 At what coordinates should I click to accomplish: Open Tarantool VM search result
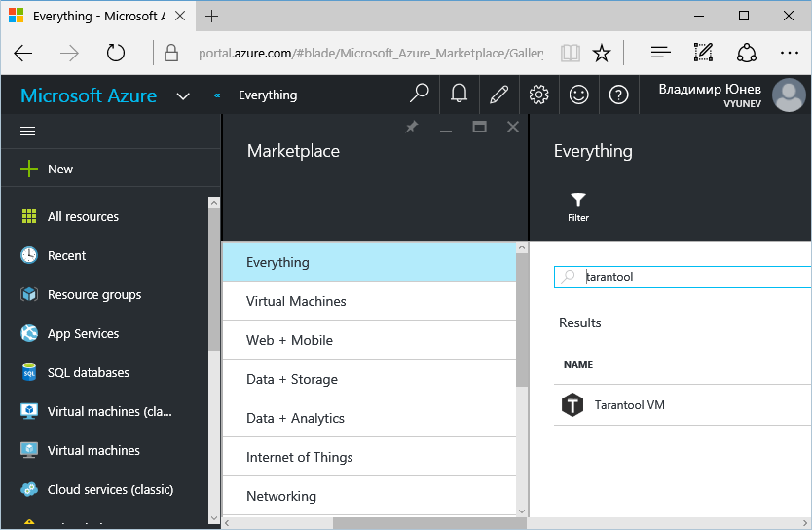(x=629, y=405)
